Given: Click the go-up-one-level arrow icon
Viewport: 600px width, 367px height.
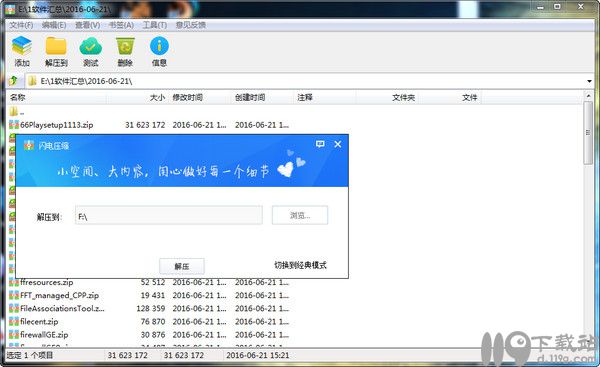Looking at the screenshot, I should click(x=13, y=81).
